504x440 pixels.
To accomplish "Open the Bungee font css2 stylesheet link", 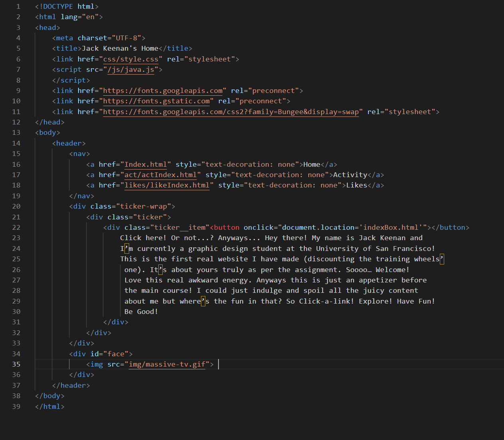I will 231,112.
